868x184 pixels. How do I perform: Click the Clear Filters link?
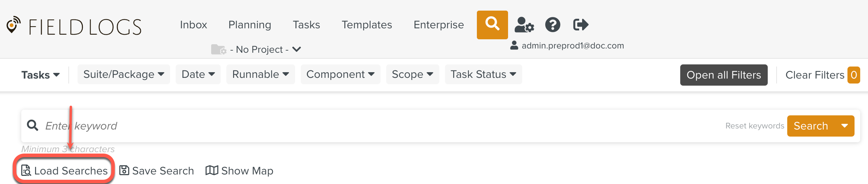815,75
